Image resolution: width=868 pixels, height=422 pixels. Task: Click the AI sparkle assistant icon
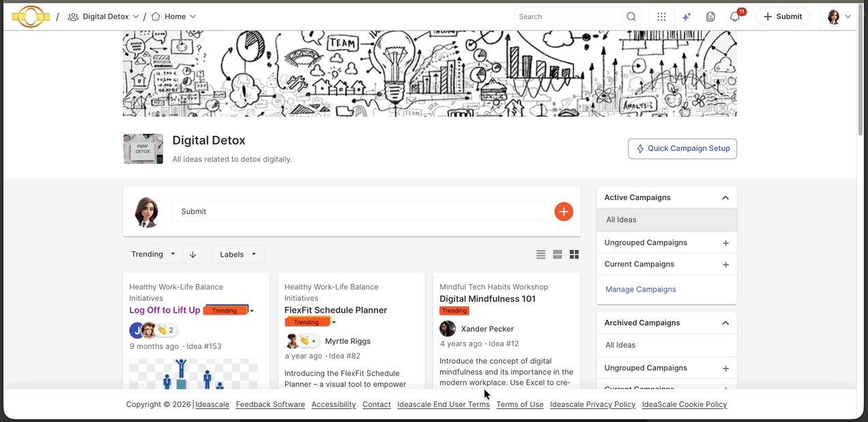[686, 17]
